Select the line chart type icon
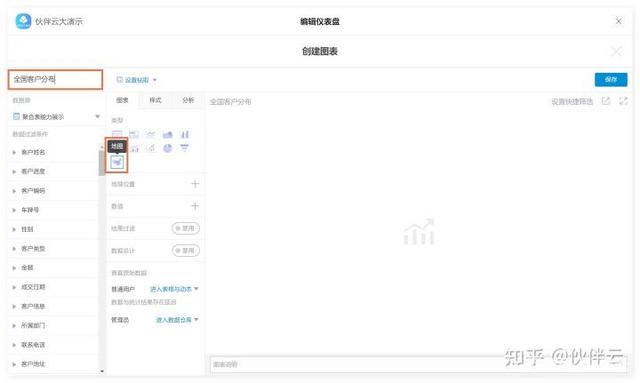The image size is (640, 383). pos(151,134)
